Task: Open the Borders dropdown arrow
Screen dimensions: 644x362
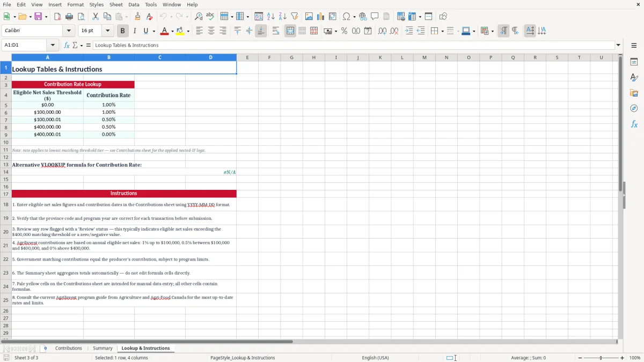Action: (443, 31)
